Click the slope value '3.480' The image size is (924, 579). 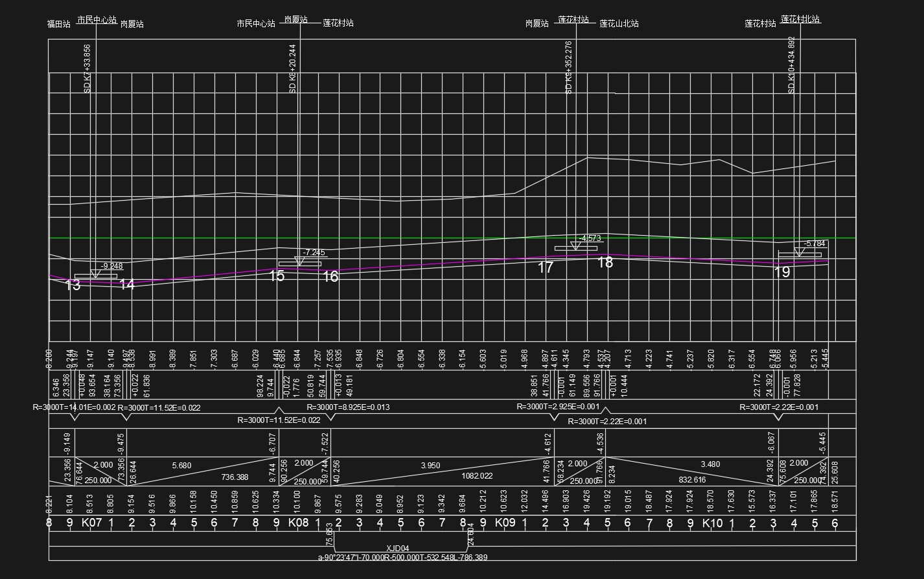[x=711, y=464]
